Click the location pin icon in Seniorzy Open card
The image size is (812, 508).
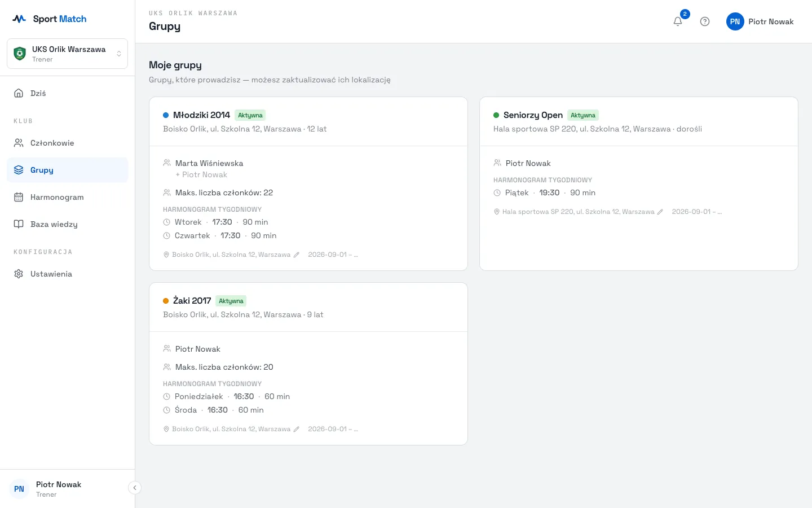pyautogui.click(x=497, y=212)
